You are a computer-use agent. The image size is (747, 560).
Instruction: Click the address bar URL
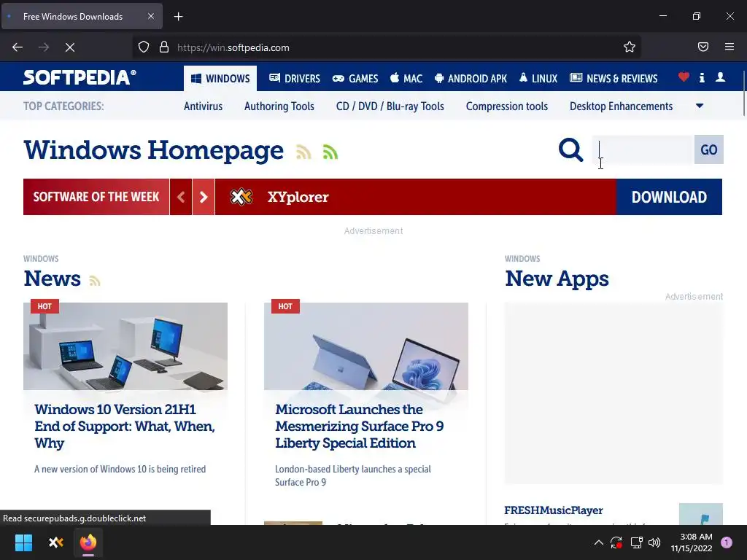pos(233,47)
